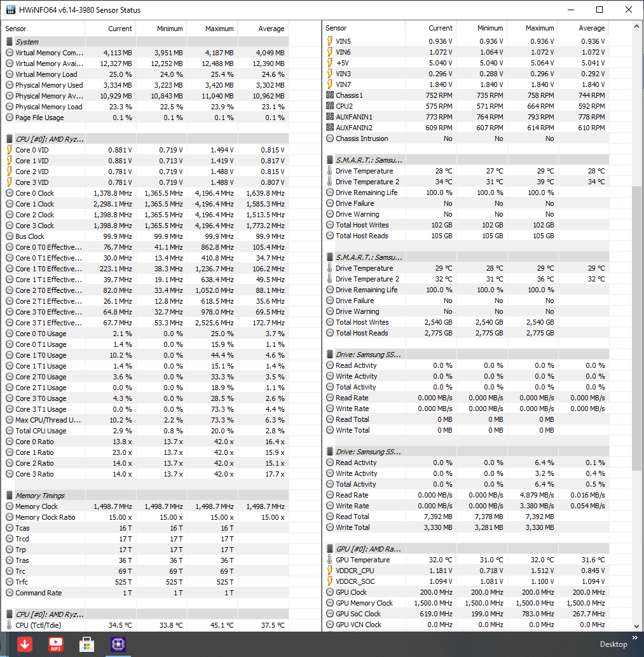This screenshot has height=657, width=644.
Task: Select the VIN6 voltage row
Action: click(466, 52)
